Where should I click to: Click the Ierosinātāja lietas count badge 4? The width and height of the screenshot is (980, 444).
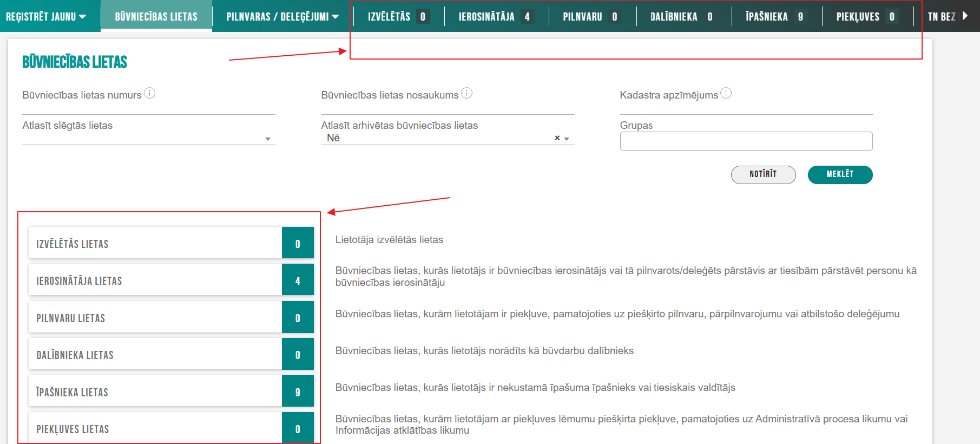tap(298, 279)
